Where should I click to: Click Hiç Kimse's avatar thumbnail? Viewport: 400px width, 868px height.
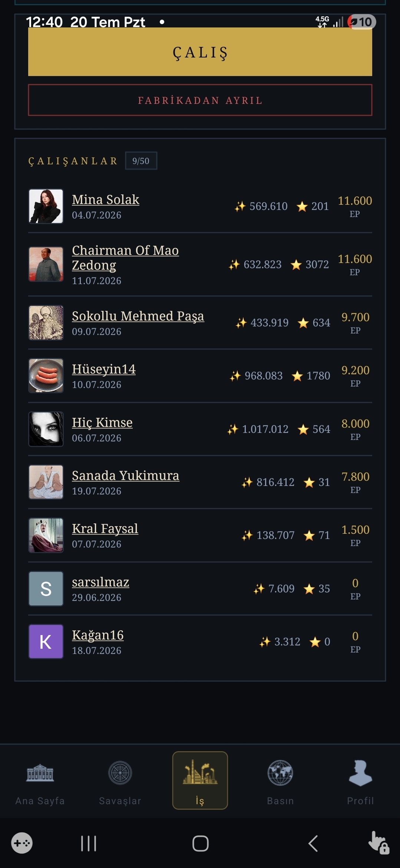tap(46, 429)
